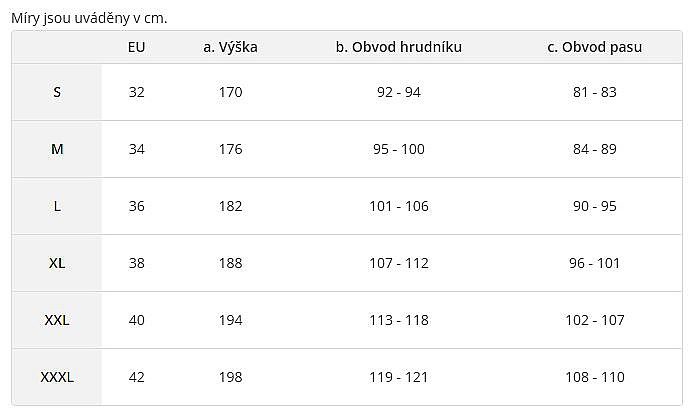Click height value 176 cell
699x418 pixels.
point(230,149)
